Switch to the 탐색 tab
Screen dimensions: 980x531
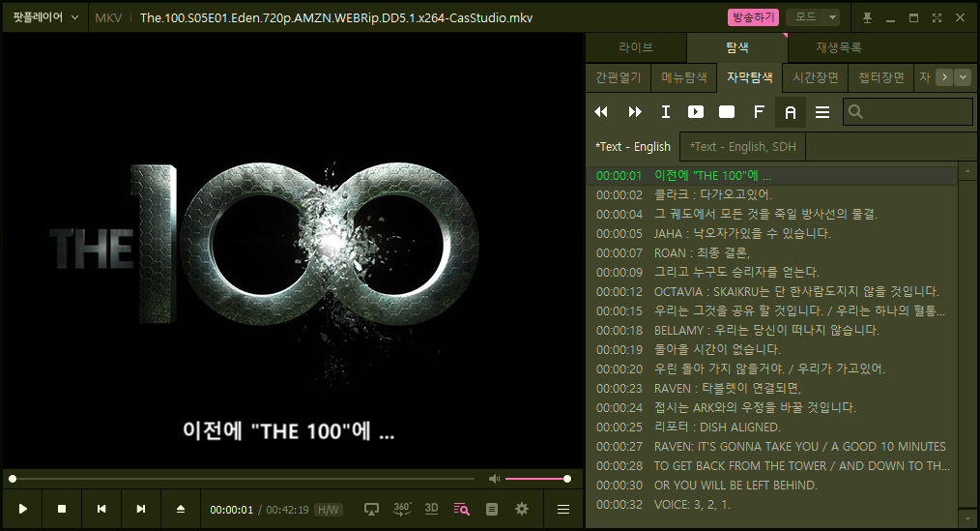click(736, 46)
